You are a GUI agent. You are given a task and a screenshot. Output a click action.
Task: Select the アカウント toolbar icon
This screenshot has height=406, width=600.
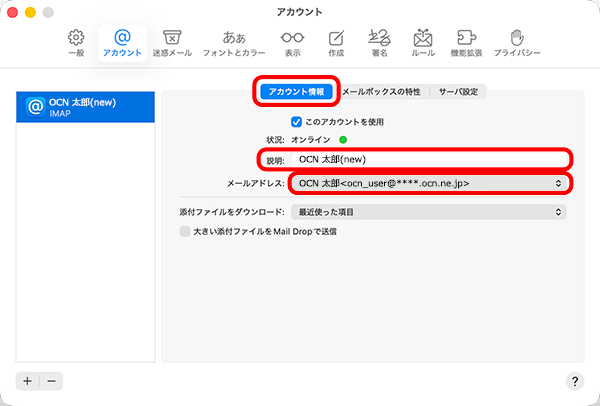[x=122, y=41]
